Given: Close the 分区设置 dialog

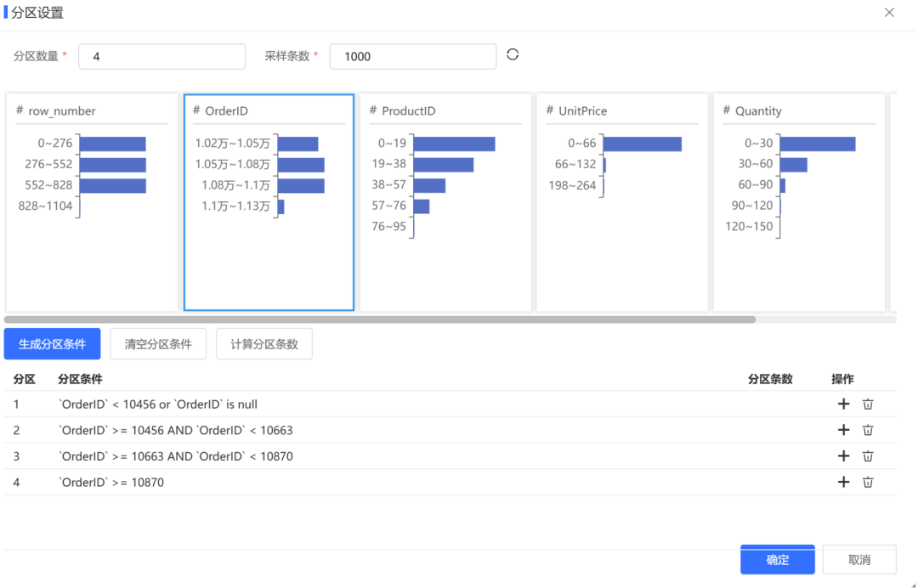Looking at the screenshot, I should [889, 12].
